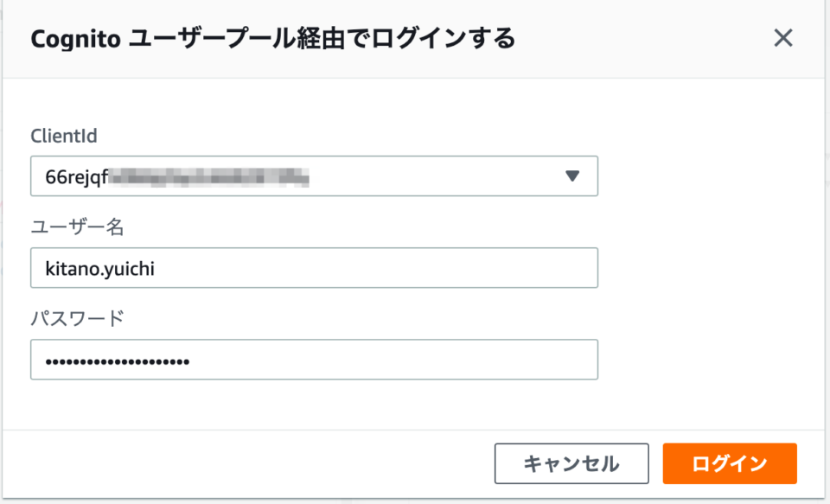The height and width of the screenshot is (504, 830).
Task: Close the Cognito login dialog with X
Action: pos(783,38)
